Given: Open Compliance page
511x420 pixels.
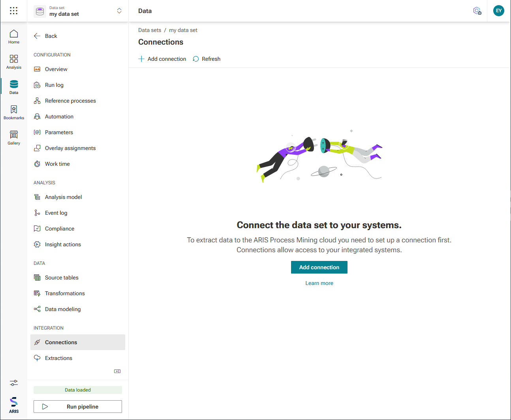Looking at the screenshot, I should 78,229.
